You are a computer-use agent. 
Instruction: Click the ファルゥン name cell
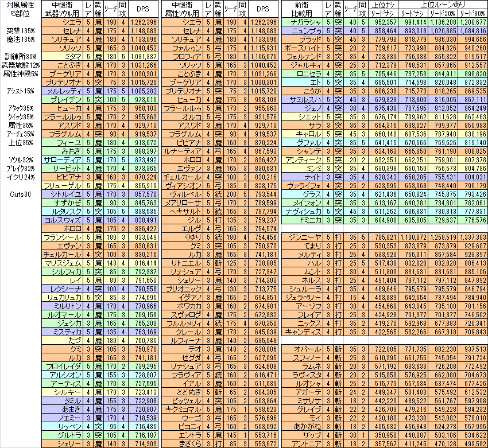183,48
